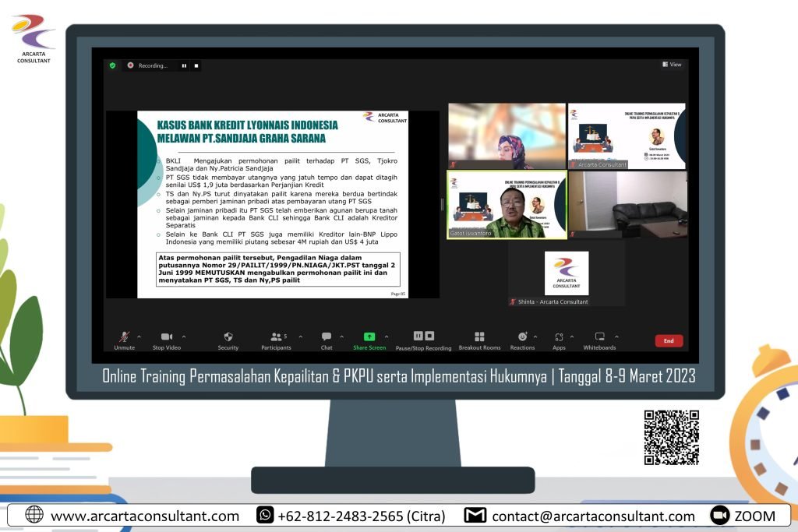Screen dimensions: 798x532
Task: Expand the arrow next to Share Screen
Action: click(x=387, y=336)
